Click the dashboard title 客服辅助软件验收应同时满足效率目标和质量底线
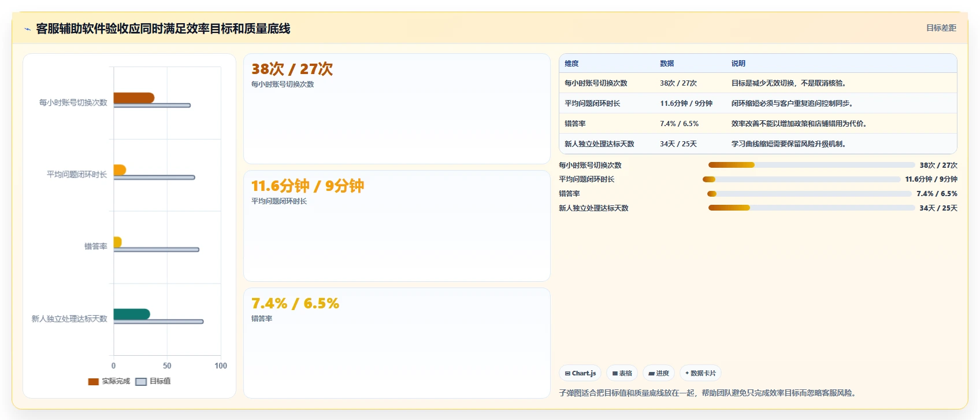This screenshot has width=980, height=420. click(163, 29)
